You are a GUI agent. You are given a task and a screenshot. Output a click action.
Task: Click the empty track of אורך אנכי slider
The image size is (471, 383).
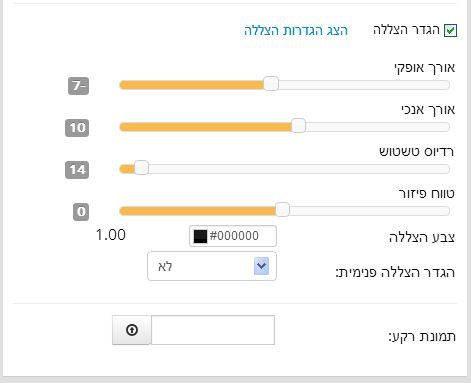[x=378, y=127]
